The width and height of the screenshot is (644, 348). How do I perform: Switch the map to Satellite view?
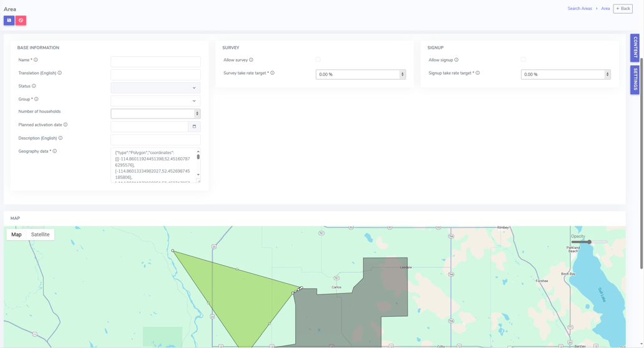41,234
